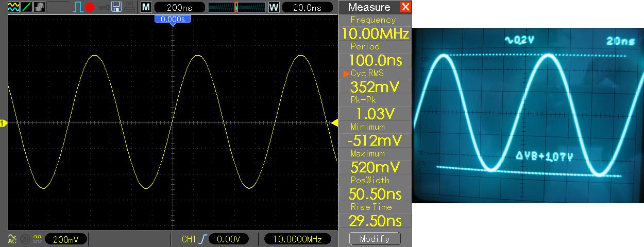Select the Minimum measurement label
Screen dimensions: 644x247
[x=368, y=127]
